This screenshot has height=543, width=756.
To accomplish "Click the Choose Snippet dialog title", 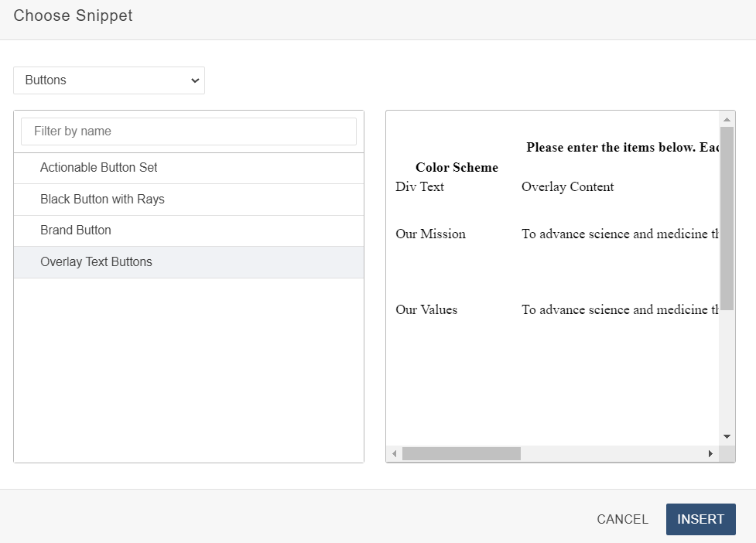I will pyautogui.click(x=73, y=15).
